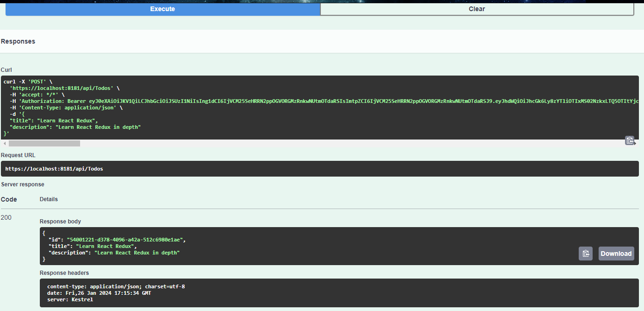Click the Authorization Bearer token line
Viewport: 644px width, 311px height.
[324, 101]
